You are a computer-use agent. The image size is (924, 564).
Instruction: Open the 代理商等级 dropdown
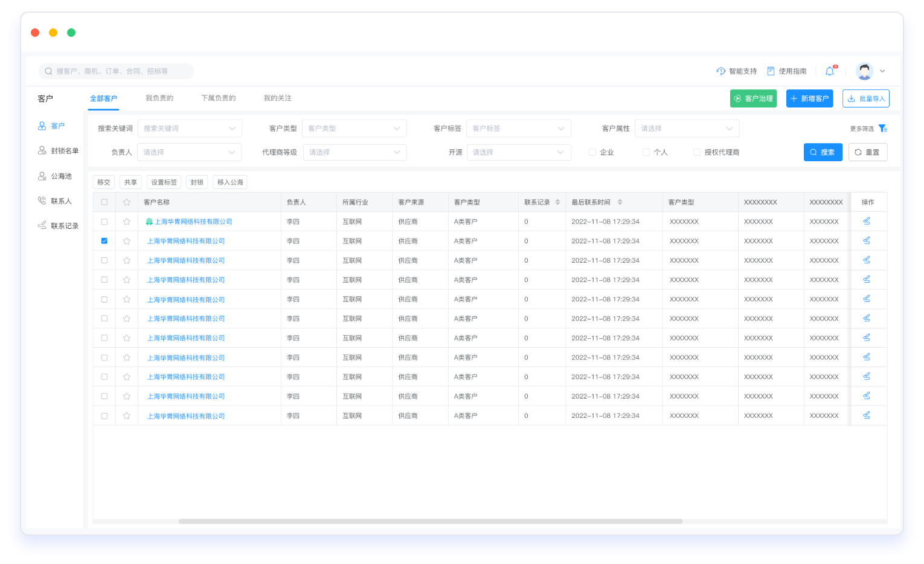(355, 152)
